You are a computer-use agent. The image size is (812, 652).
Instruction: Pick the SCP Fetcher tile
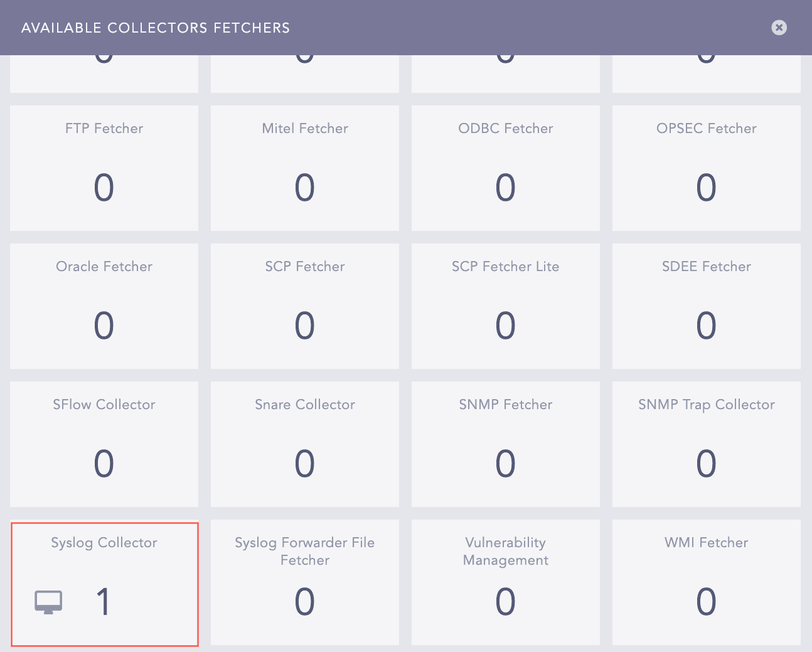[305, 306]
